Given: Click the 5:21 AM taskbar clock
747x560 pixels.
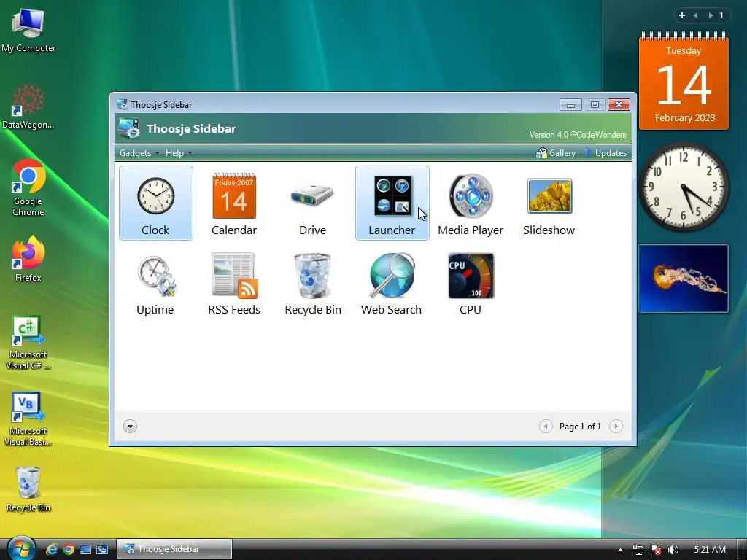Looking at the screenshot, I should coord(710,550).
